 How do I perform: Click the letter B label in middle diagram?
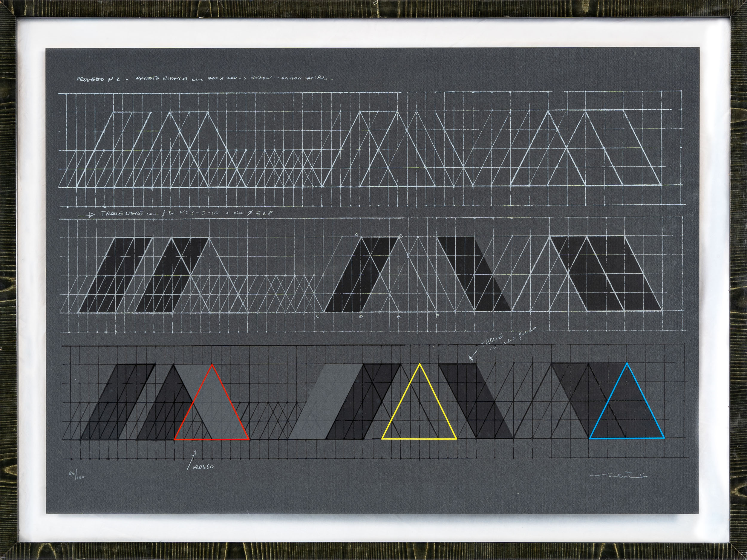[x=401, y=236]
